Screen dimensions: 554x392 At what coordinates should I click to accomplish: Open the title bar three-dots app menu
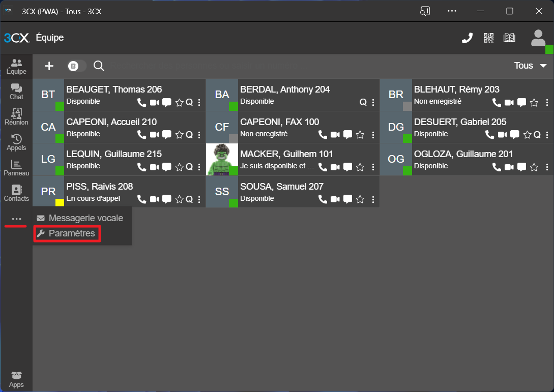point(452,11)
